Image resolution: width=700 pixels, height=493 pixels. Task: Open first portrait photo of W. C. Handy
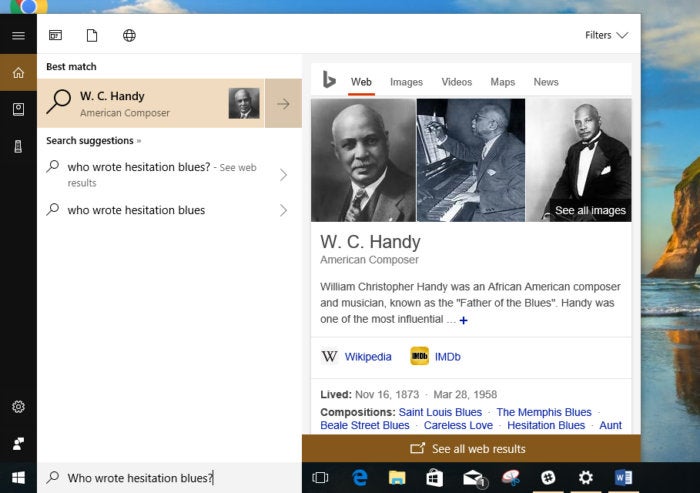click(x=363, y=160)
